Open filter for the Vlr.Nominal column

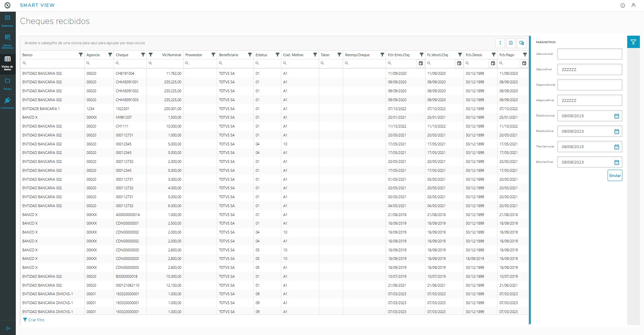[x=151, y=55]
